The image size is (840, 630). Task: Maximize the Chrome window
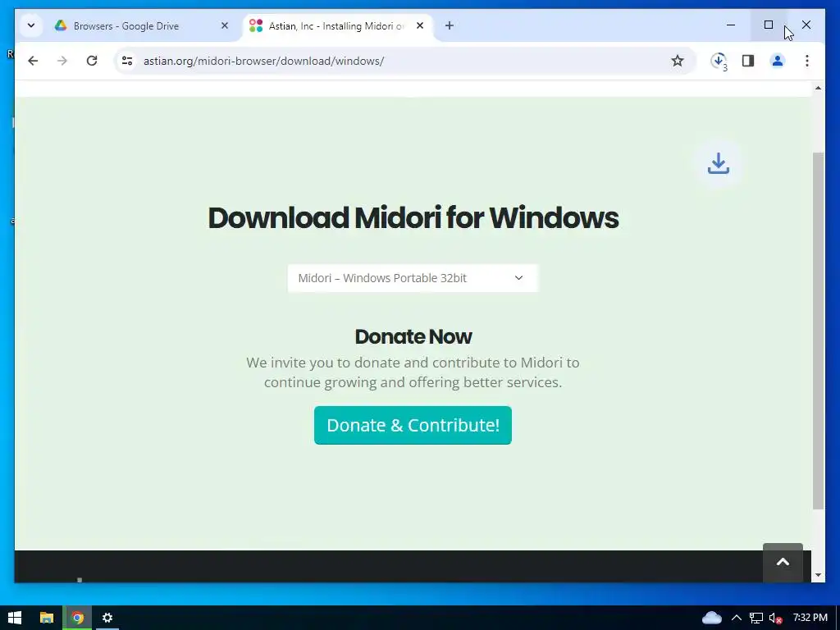[768, 25]
